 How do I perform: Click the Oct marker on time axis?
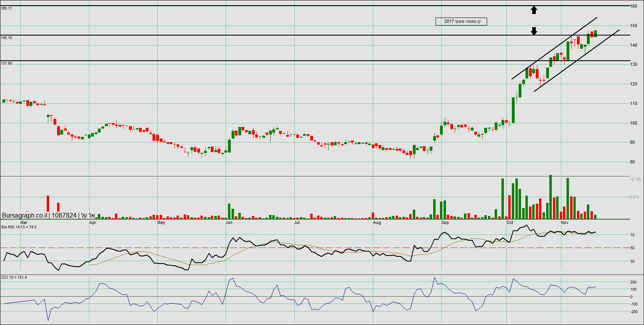[x=509, y=223]
